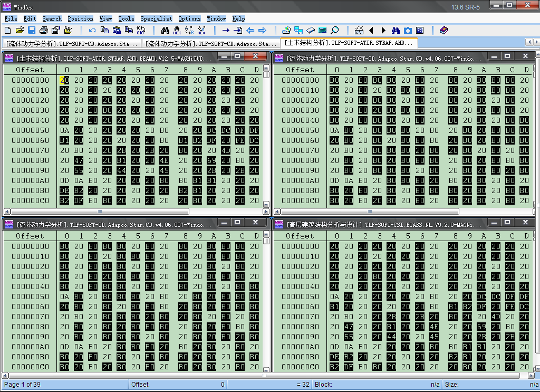
Task: Click offset 000000A0 in the CSI.ETABS window
Action: tap(300, 346)
